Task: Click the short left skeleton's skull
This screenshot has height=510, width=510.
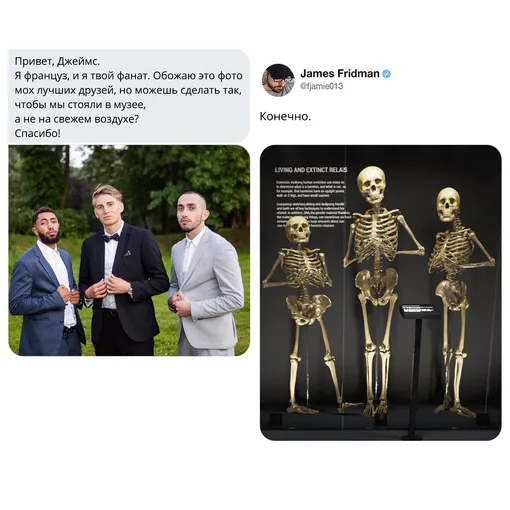Action: 298,229
